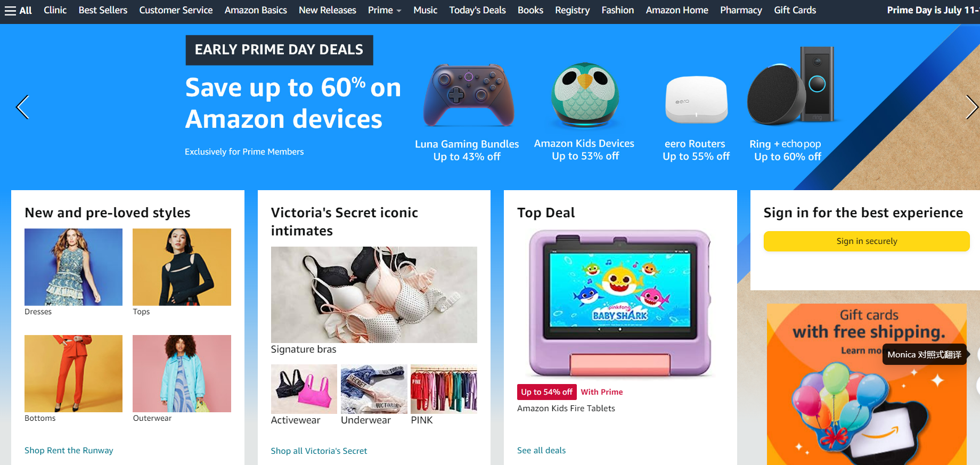Click the eero router image

point(696,100)
